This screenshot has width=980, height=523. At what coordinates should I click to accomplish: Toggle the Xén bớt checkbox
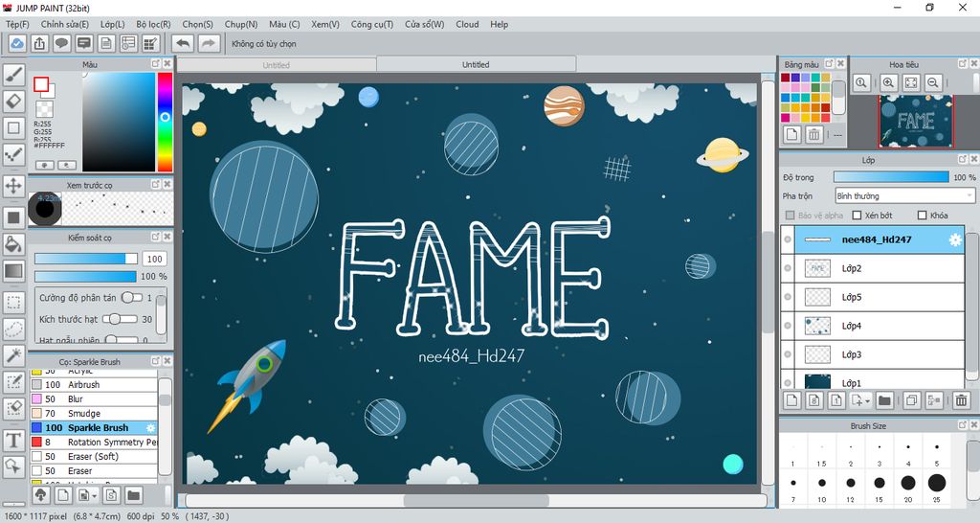point(857,216)
